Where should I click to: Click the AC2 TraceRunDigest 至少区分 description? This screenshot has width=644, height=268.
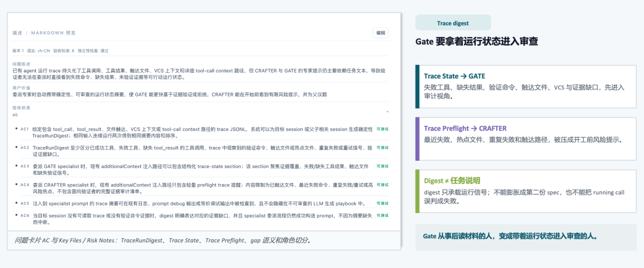coord(203,151)
